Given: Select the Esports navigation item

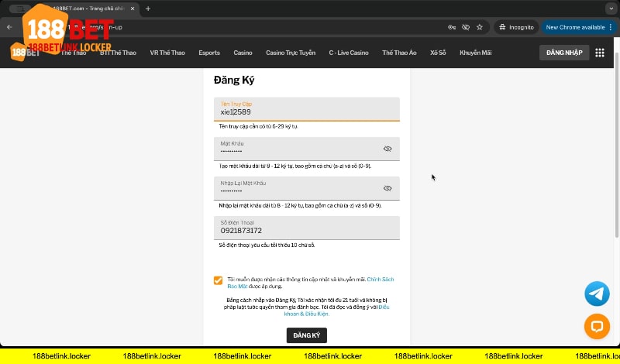Looking at the screenshot, I should pos(209,53).
